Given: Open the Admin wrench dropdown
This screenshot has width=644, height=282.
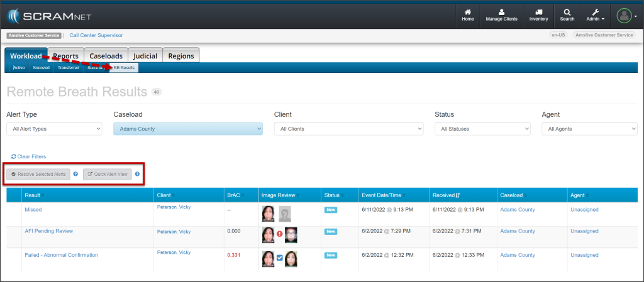Looking at the screenshot, I should 595,14.
